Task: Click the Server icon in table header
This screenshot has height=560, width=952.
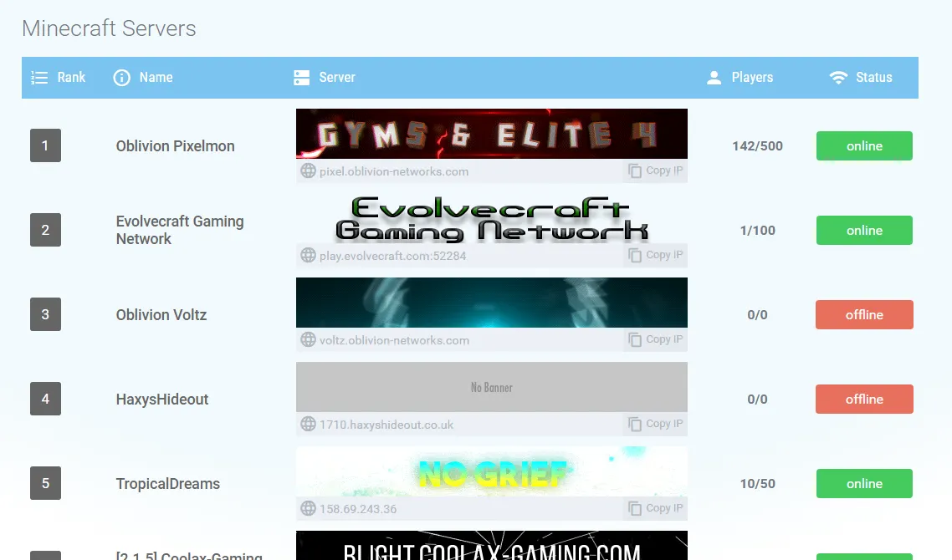Action: click(x=302, y=78)
